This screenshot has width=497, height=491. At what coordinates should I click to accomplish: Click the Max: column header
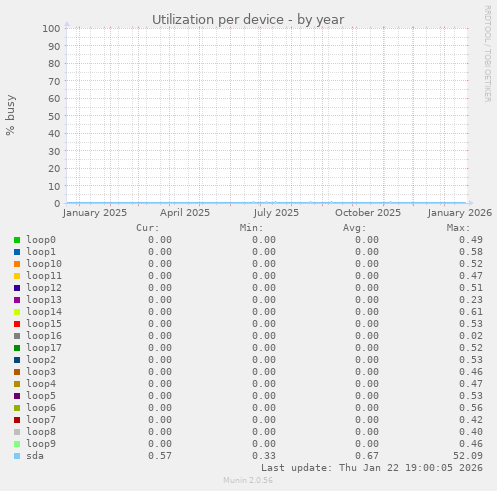click(x=458, y=228)
